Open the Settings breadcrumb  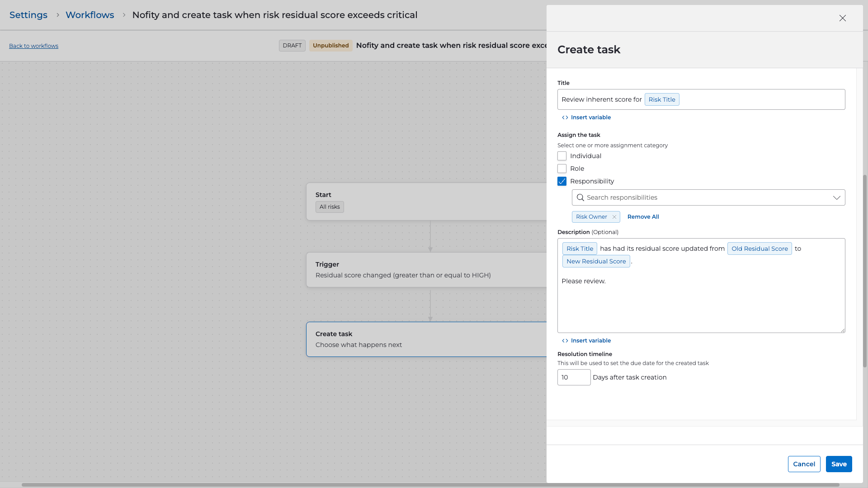tap(28, 15)
